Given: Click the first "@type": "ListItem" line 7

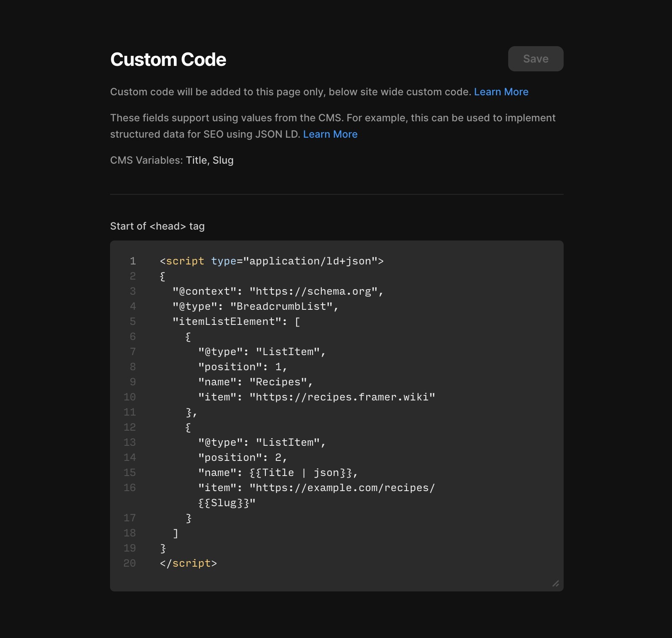Looking at the screenshot, I should [x=262, y=352].
